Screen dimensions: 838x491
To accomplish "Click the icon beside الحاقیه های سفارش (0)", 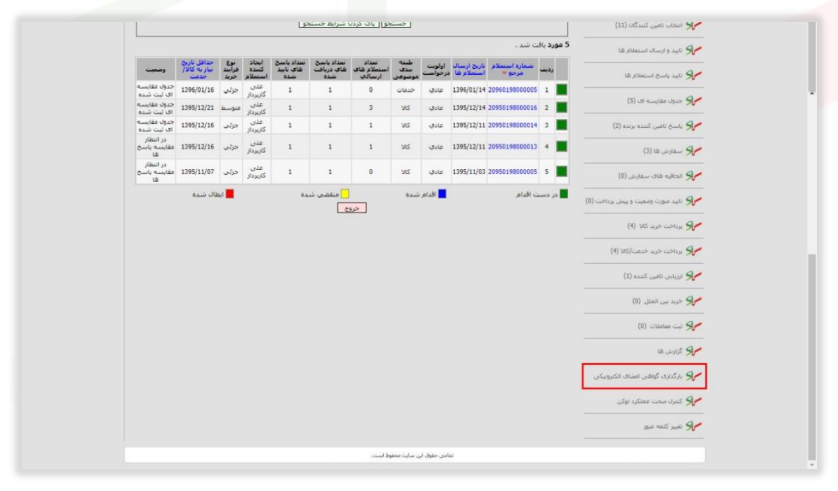I will click(x=694, y=176).
